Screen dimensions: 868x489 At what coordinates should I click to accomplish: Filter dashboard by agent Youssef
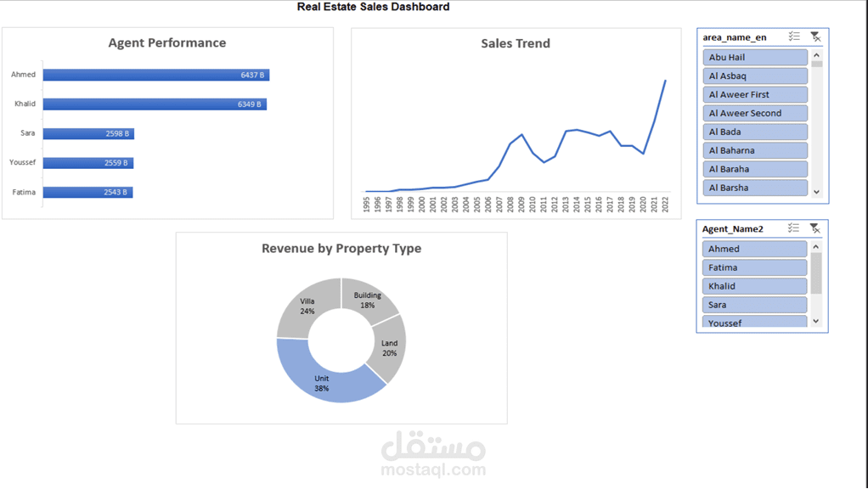(x=754, y=322)
